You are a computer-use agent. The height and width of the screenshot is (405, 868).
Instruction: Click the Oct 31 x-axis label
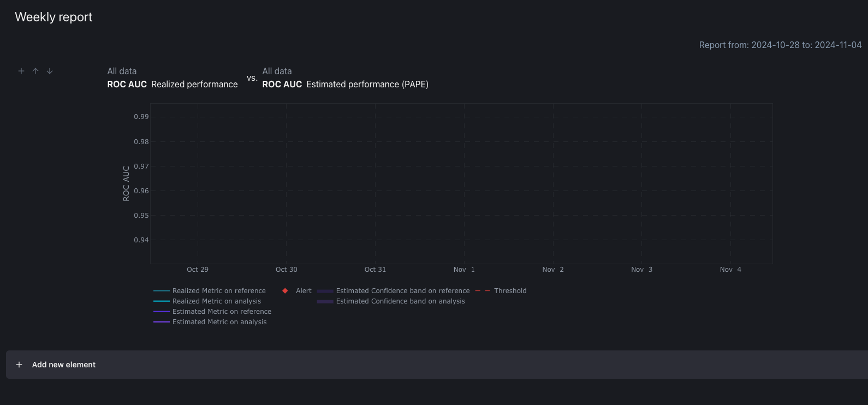click(x=375, y=270)
